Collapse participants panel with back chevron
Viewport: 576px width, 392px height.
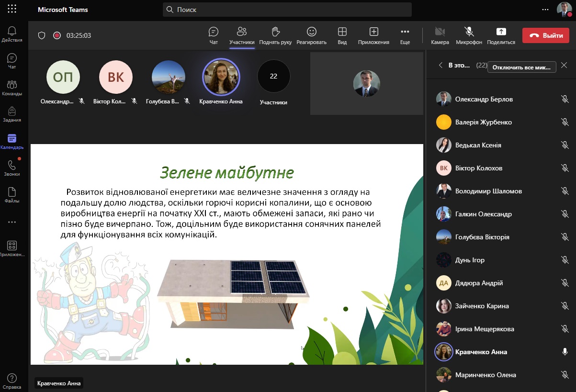coord(440,66)
